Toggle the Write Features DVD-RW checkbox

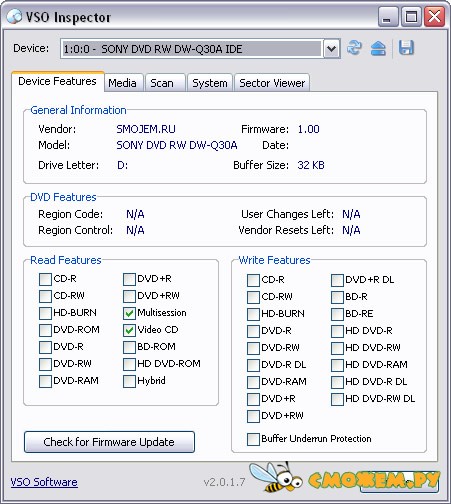point(253,348)
